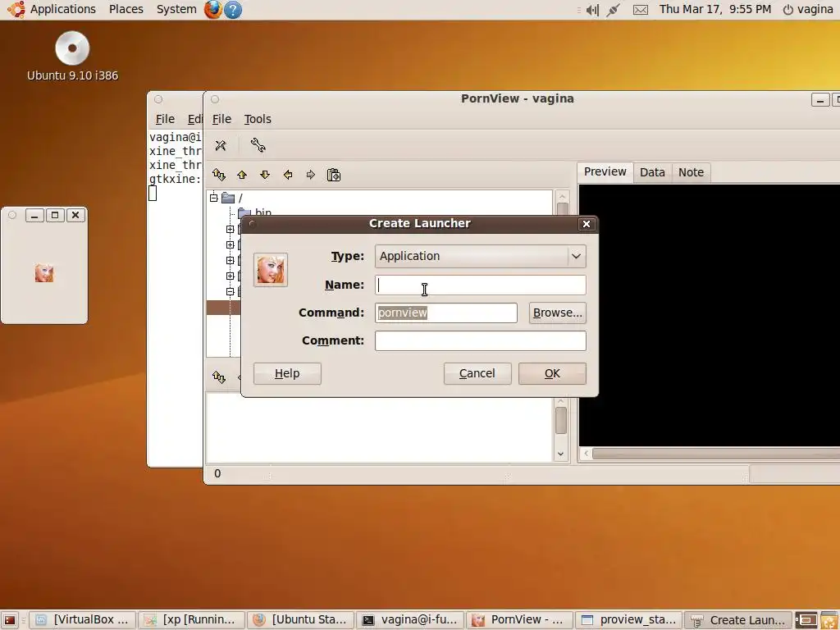Switch to VirtualBox taskbar window
Screen dimensions: 840x630
[x=83, y=620]
